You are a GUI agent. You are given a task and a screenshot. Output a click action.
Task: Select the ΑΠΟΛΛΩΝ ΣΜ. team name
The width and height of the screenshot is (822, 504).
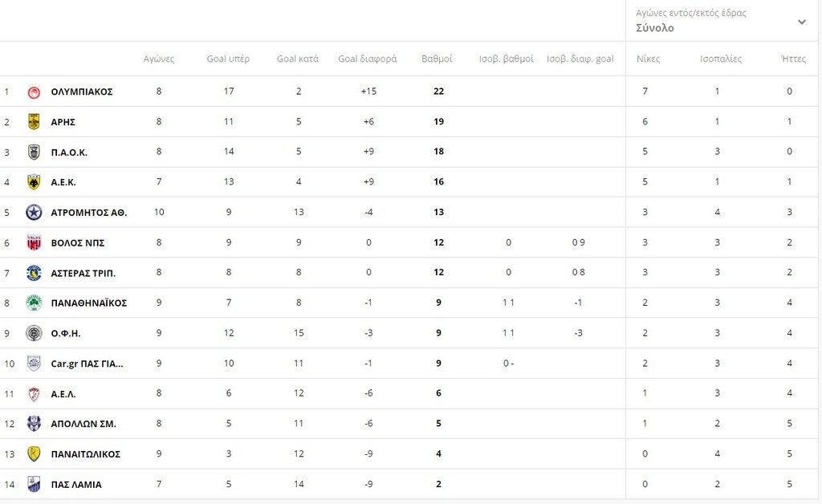tap(83, 424)
